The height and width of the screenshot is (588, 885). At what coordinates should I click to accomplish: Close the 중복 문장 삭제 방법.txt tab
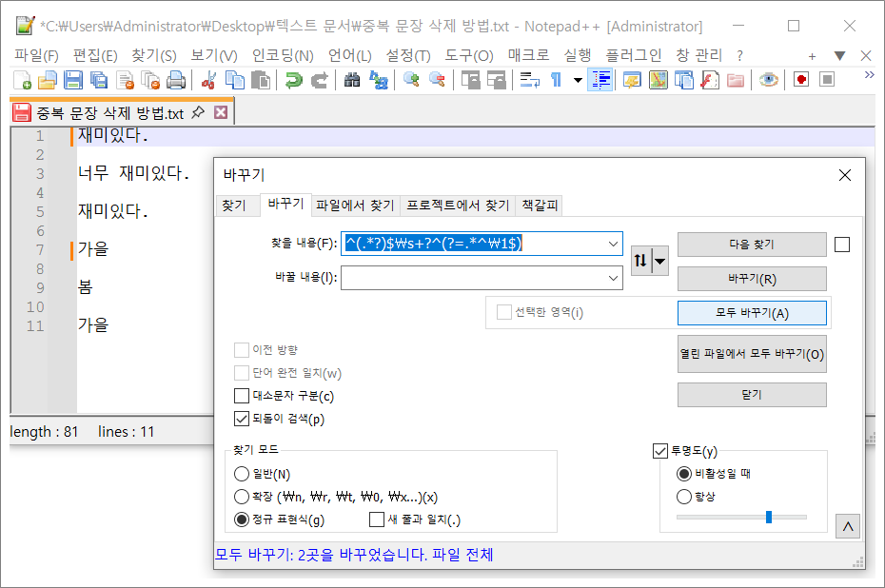pyautogui.click(x=221, y=113)
